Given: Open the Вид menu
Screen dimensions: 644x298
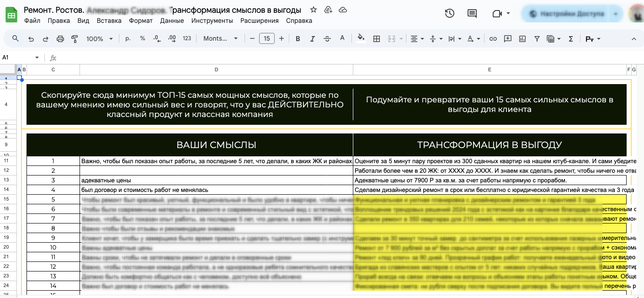Looking at the screenshot, I should [83, 21].
